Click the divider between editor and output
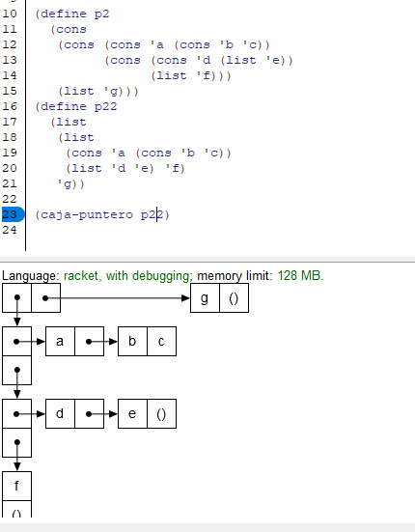Viewport: 415px width, 532px height. tap(207, 262)
